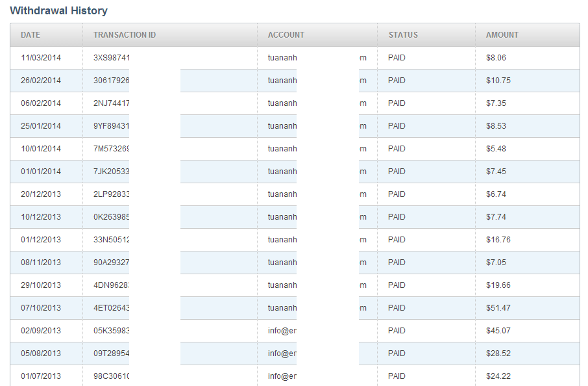
Task: Click the $10.75 amount cell
Action: [498, 81]
